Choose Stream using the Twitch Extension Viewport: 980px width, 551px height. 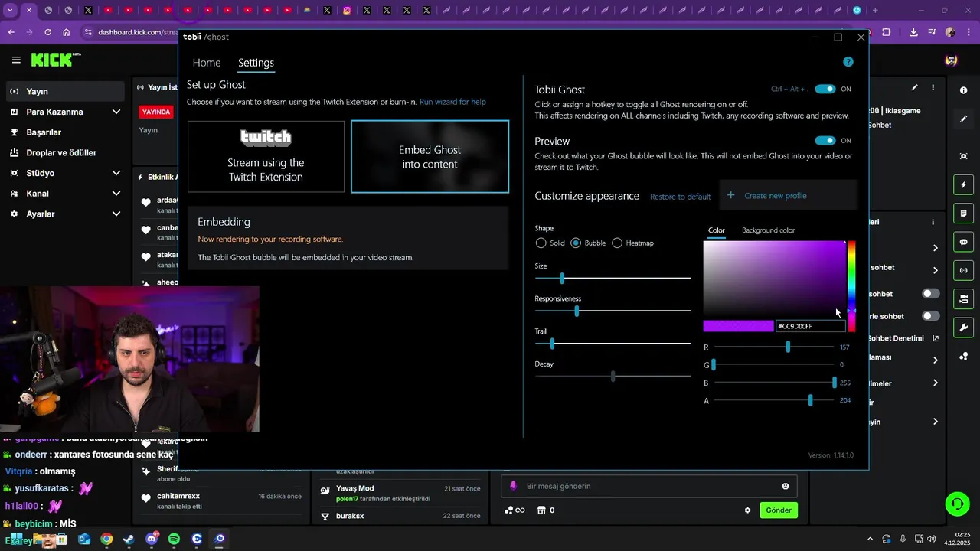(x=266, y=156)
